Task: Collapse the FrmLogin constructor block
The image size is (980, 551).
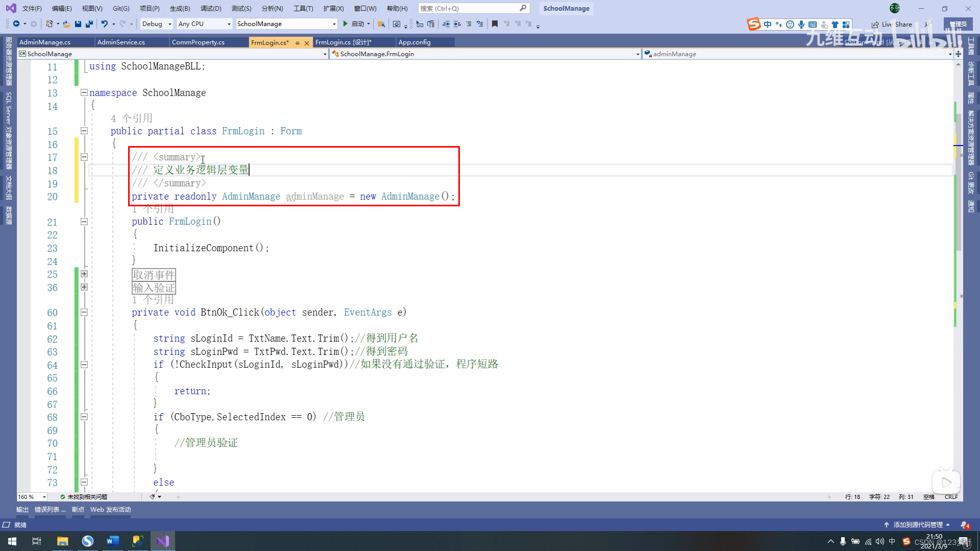Action: pos(84,222)
